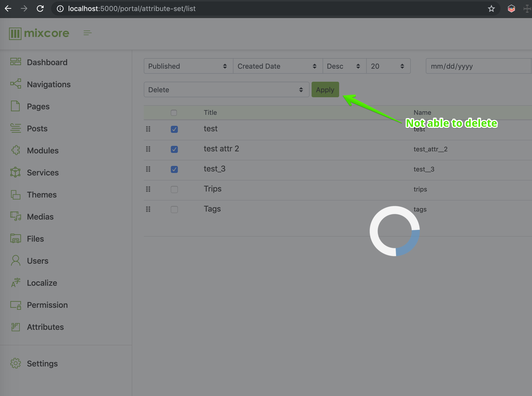This screenshot has height=396, width=532.
Task: Open the Themes section icon
Action: pos(16,194)
